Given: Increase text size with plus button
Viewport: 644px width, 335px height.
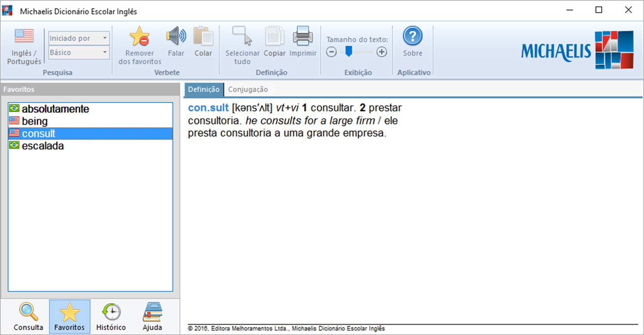Looking at the screenshot, I should 381,52.
